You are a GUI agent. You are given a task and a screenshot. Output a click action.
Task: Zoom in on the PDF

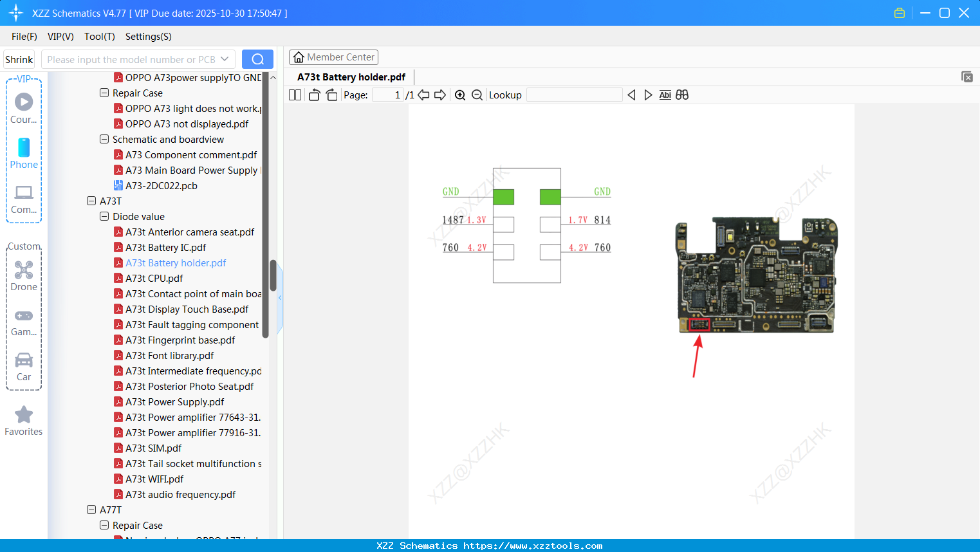[x=460, y=95]
